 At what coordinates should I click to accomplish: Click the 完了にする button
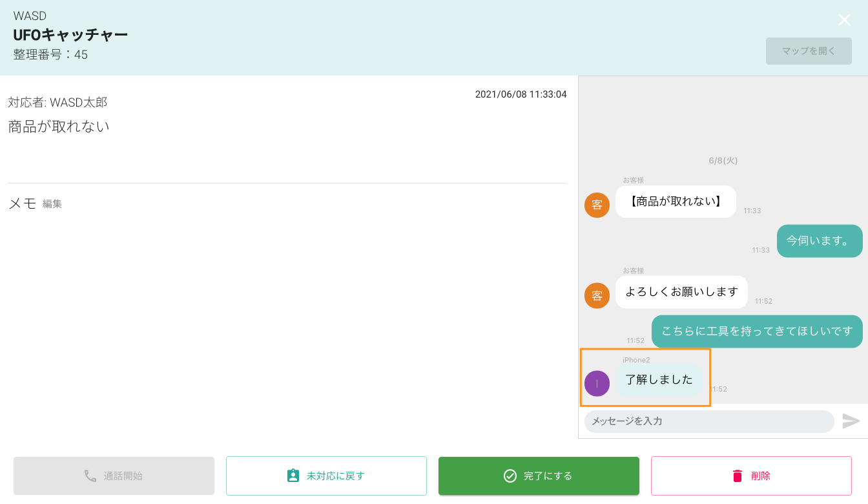pos(539,476)
